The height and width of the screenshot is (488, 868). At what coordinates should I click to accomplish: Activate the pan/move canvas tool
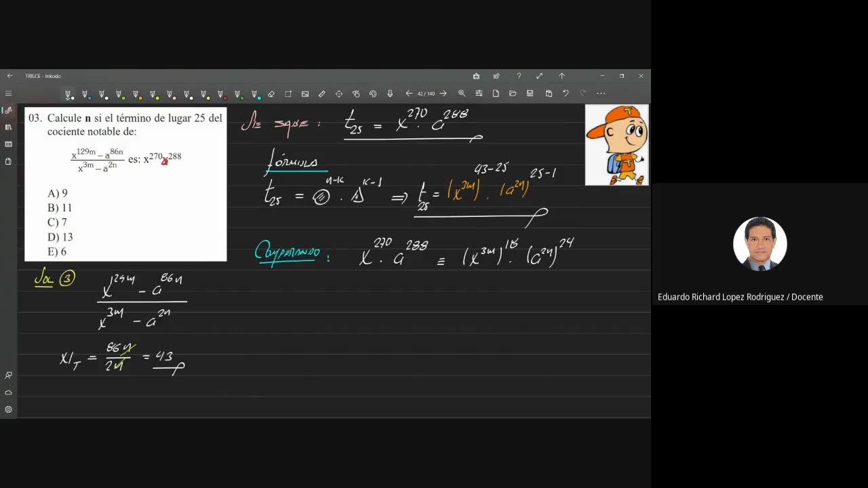click(339, 94)
